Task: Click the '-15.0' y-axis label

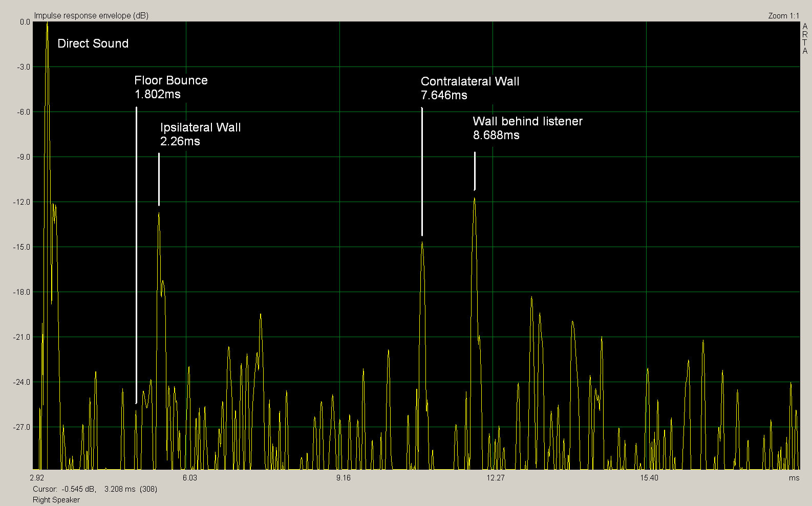Action: 23,247
